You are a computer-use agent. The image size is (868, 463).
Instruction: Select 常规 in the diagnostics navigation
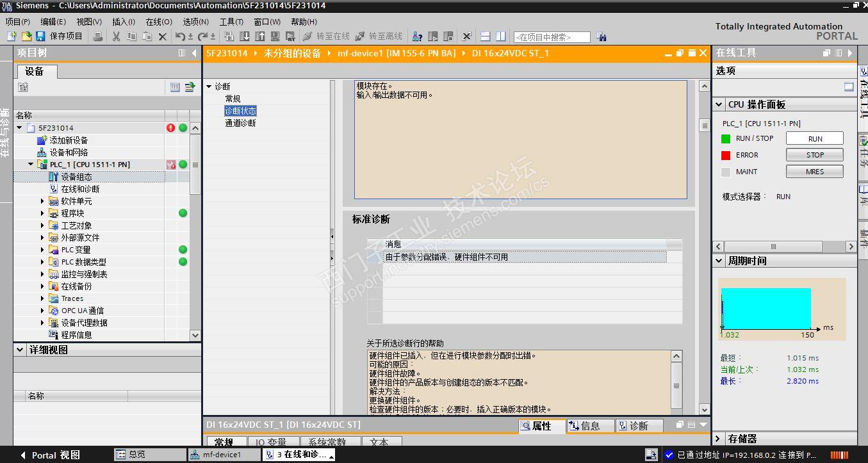233,99
